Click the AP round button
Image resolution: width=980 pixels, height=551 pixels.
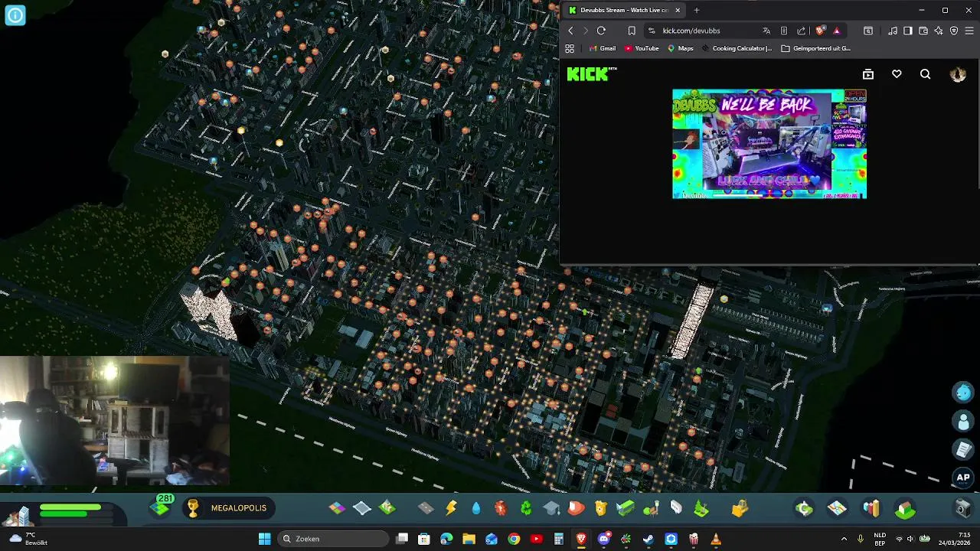coord(963,478)
